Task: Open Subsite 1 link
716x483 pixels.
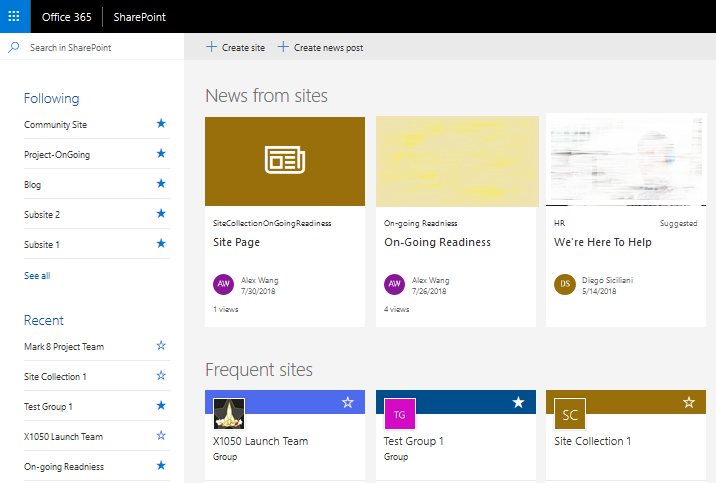Action: pos(42,245)
